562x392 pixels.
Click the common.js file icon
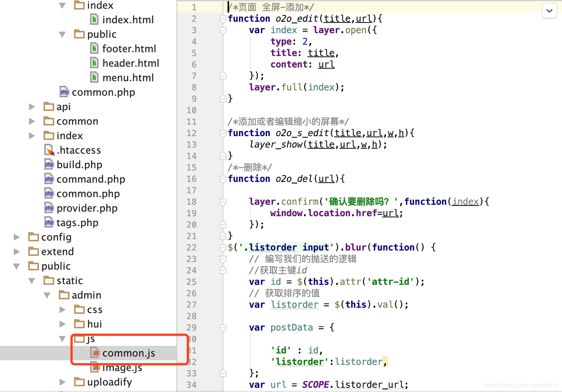tap(95, 353)
